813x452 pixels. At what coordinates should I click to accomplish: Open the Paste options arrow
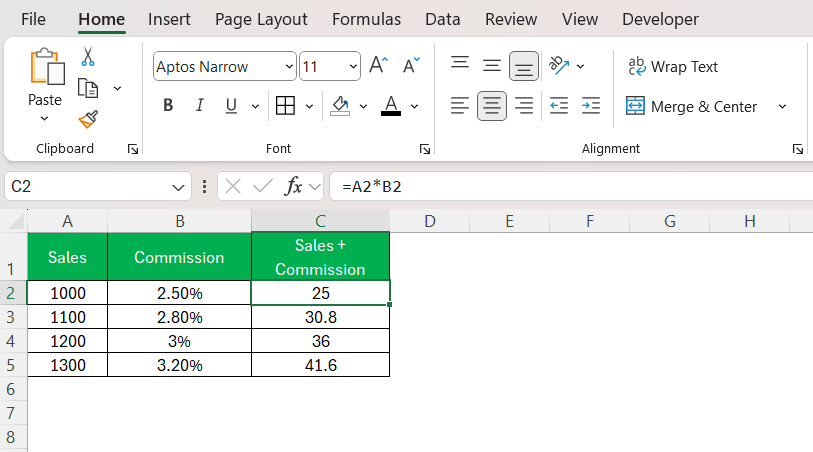pyautogui.click(x=45, y=119)
